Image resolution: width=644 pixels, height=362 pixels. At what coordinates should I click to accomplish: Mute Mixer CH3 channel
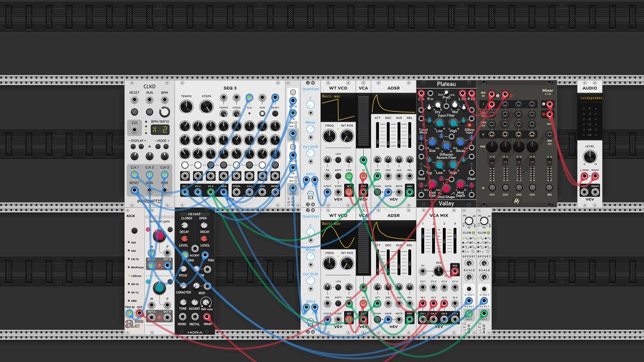519,188
